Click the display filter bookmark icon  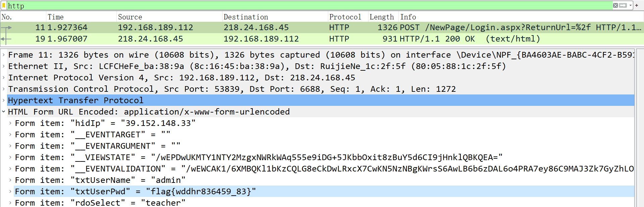(x=4, y=5)
